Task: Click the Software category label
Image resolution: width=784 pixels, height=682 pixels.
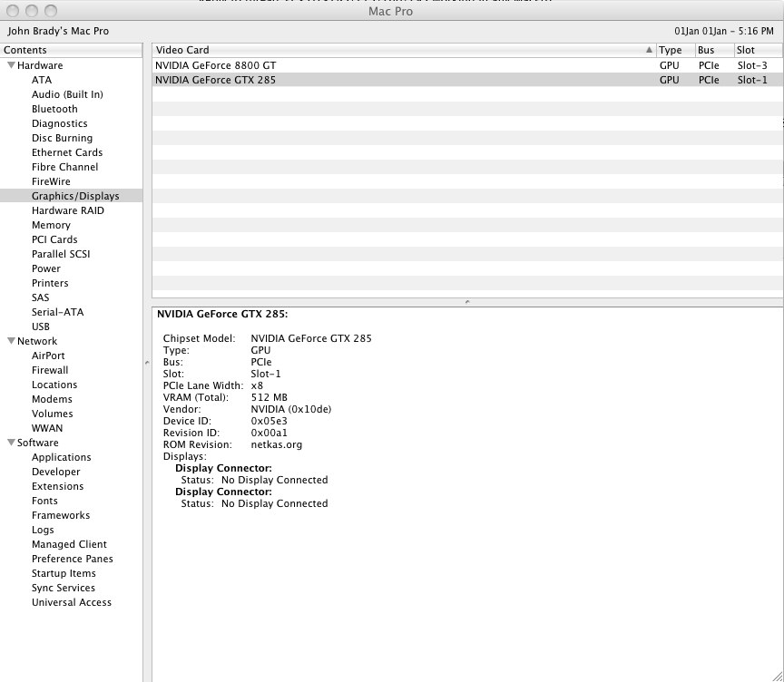Action: pos(37,443)
